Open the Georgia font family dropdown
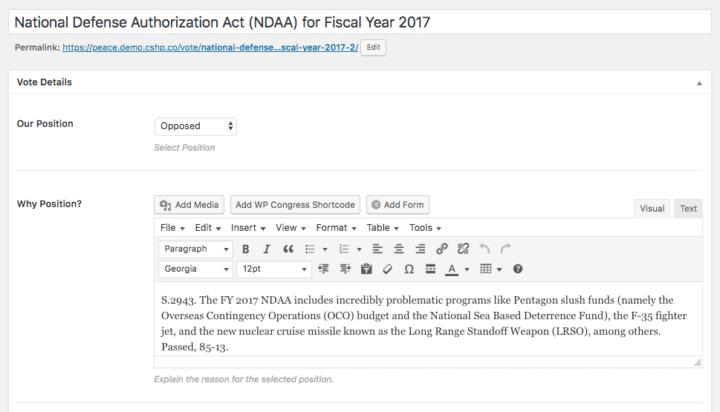 coord(195,269)
